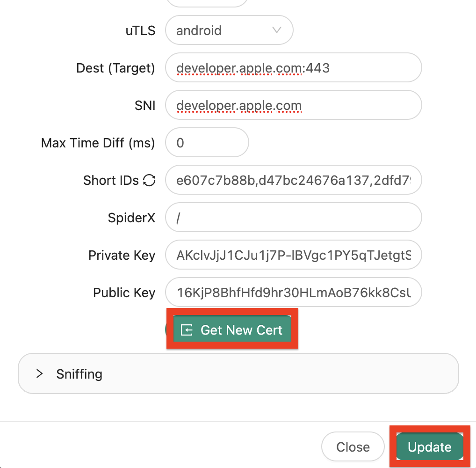Click inside the Max Time Diff field

point(207,142)
